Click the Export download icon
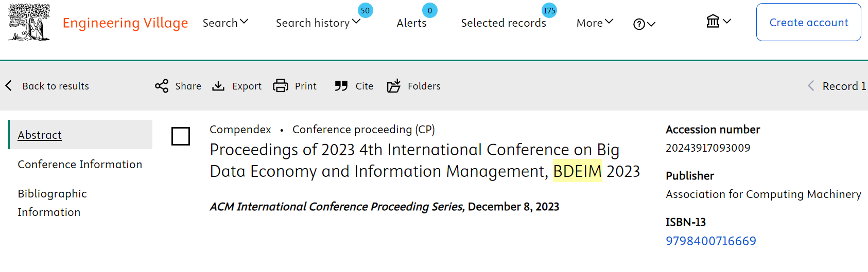 click(x=218, y=86)
